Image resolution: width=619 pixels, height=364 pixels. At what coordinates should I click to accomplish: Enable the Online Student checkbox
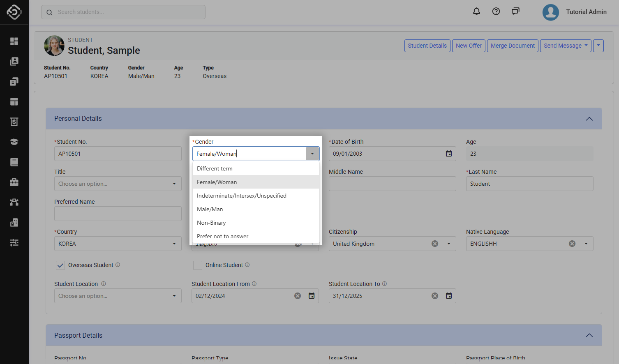(x=198, y=265)
